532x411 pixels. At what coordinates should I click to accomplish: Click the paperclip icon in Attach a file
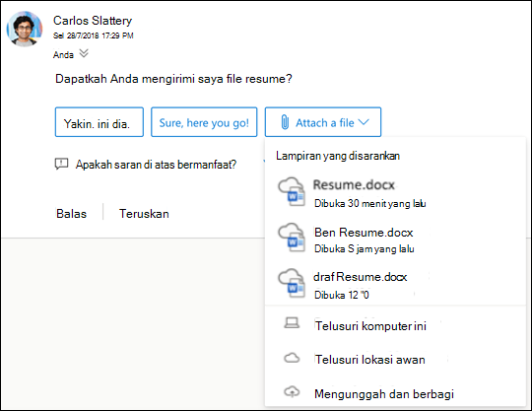pyautogui.click(x=285, y=122)
